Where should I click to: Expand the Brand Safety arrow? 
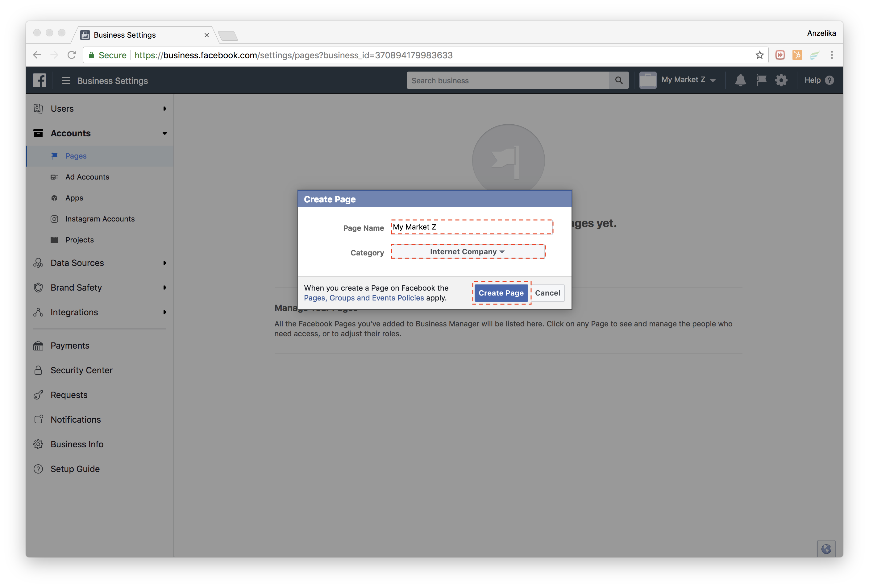(x=164, y=288)
